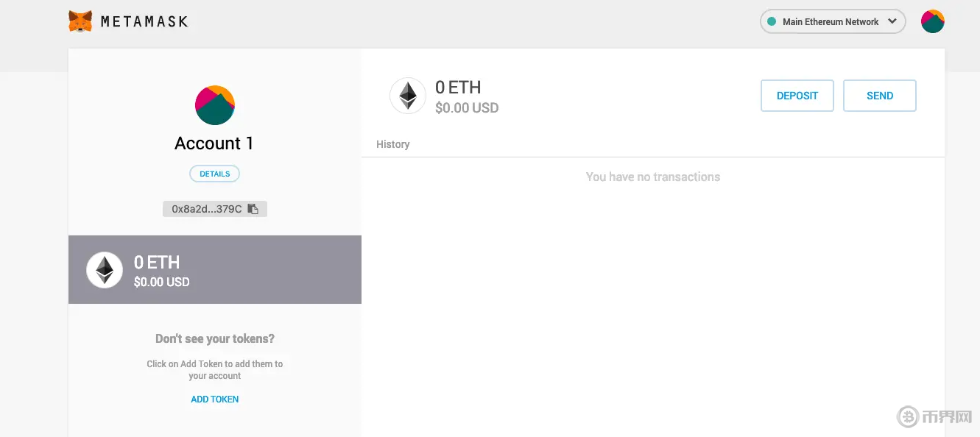Click the METAMASK wordmark text
The height and width of the screenshot is (437, 980).
[x=144, y=22]
